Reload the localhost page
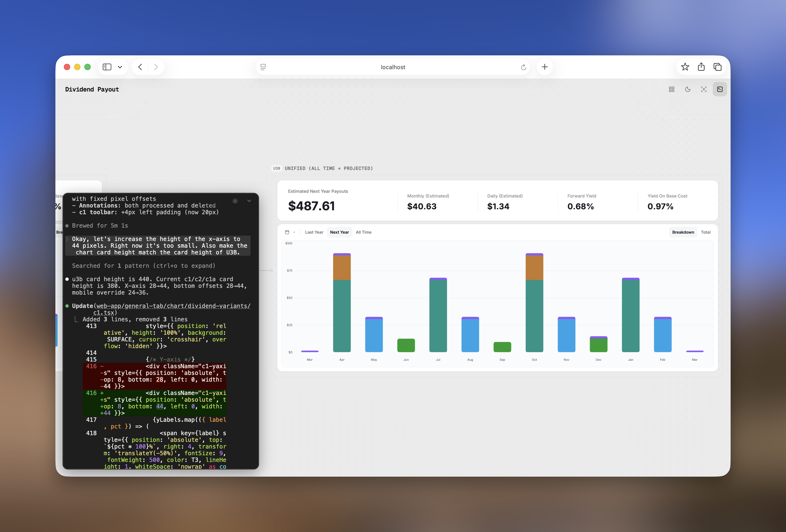The width and height of the screenshot is (786, 532). click(x=523, y=67)
